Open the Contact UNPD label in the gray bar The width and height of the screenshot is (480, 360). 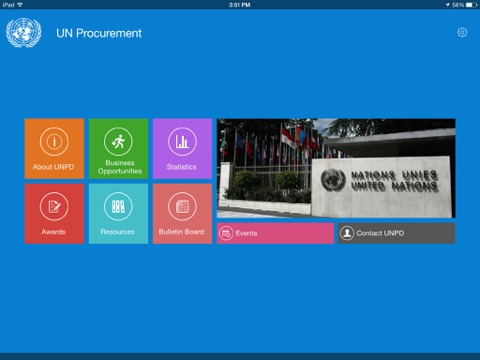coord(380,233)
